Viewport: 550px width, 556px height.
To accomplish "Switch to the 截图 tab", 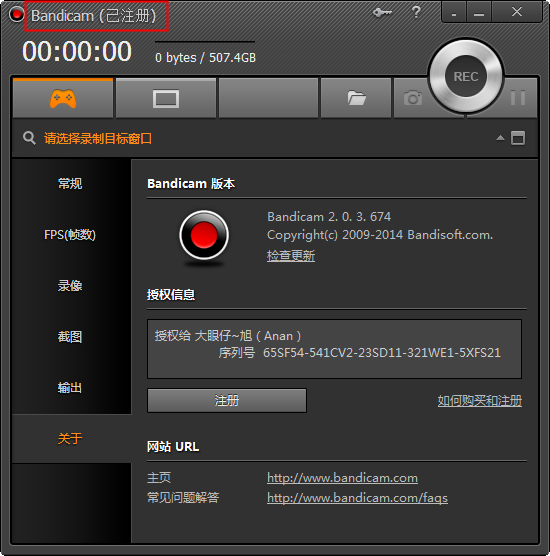I will (70, 337).
